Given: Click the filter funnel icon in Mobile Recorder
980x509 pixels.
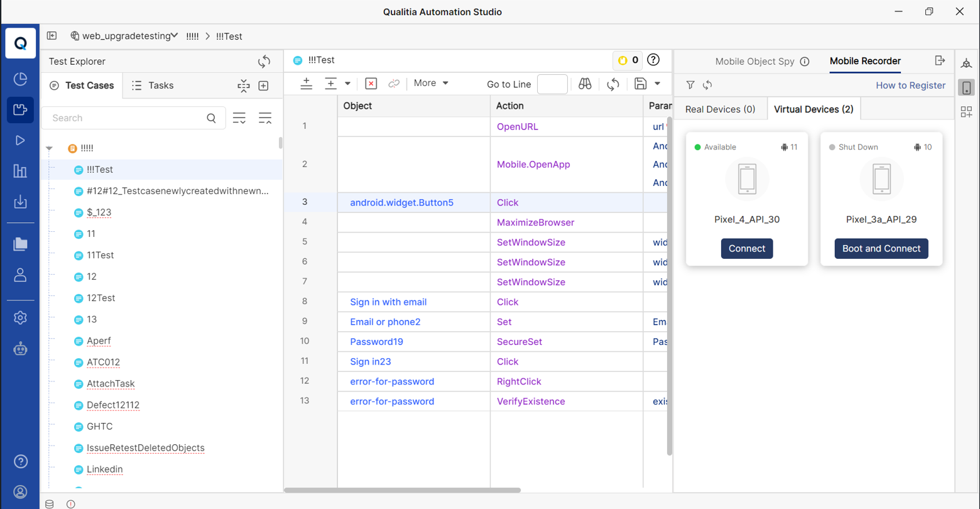Looking at the screenshot, I should coord(690,85).
